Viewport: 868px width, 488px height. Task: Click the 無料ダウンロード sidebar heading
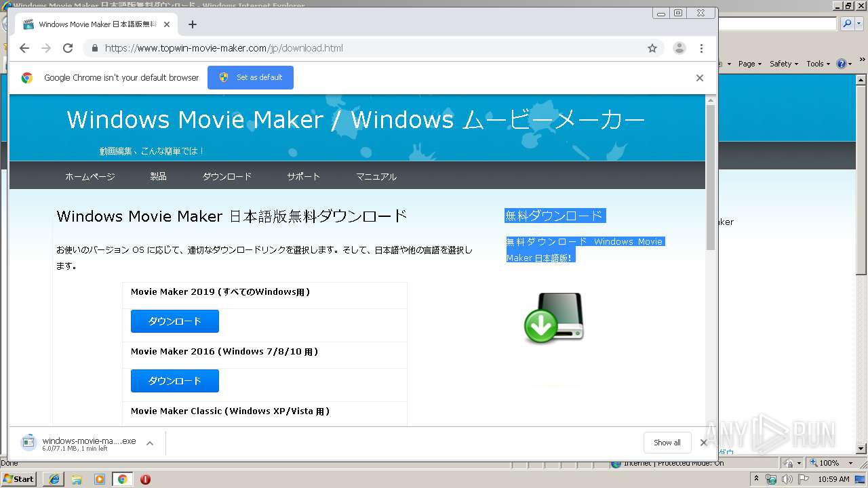pos(554,216)
